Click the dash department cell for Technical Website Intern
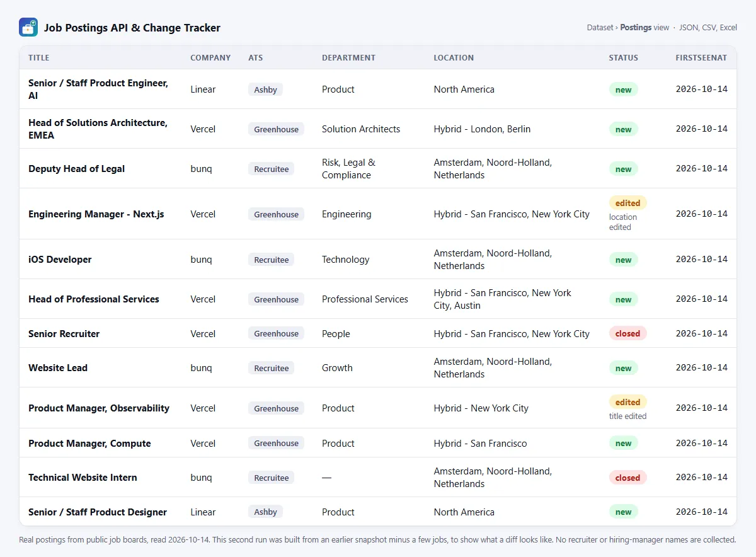The height and width of the screenshot is (557, 756). pos(326,478)
